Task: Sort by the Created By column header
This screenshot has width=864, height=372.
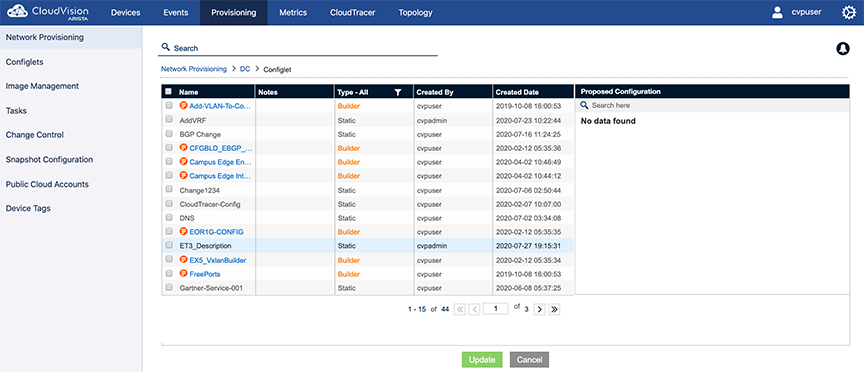Action: [x=435, y=93]
